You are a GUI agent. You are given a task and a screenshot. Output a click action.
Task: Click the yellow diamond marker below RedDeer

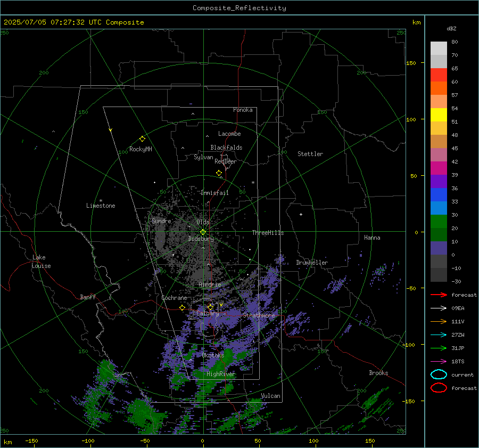[219, 173]
